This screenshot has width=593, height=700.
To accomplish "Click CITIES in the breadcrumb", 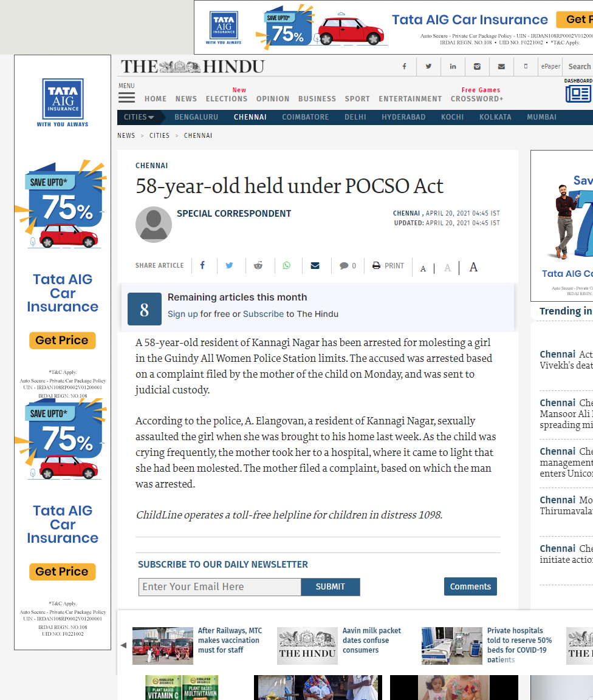I will pos(160,135).
